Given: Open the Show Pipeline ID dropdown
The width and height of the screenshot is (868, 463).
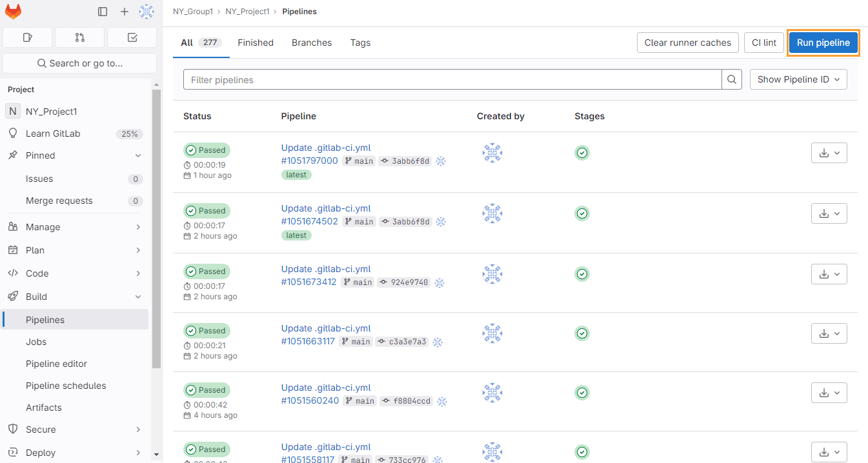Looking at the screenshot, I should tap(798, 79).
